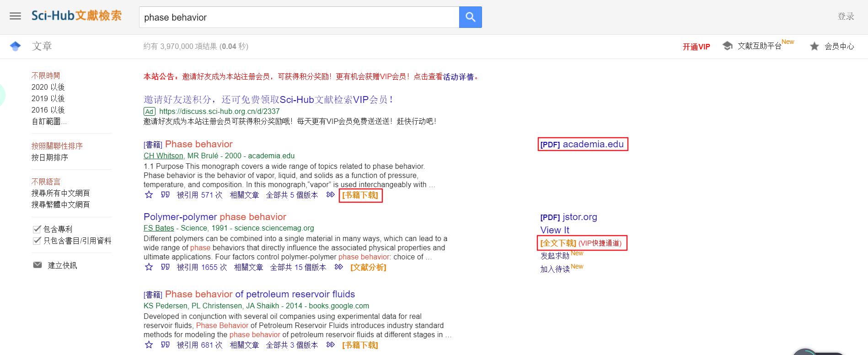Sort results 按日期排序
868x355 pixels.
[50, 157]
